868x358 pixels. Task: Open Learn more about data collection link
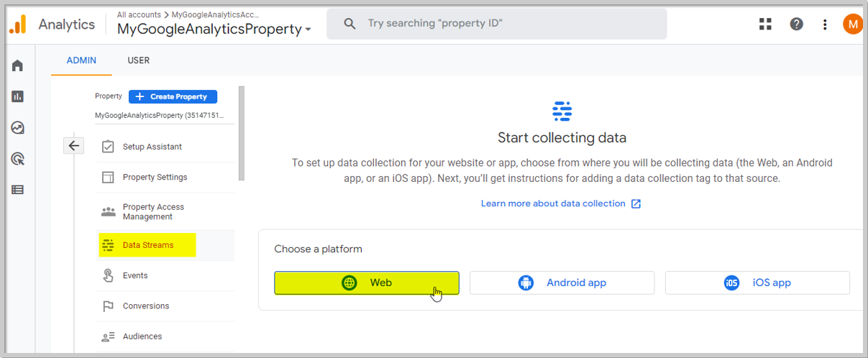point(553,203)
